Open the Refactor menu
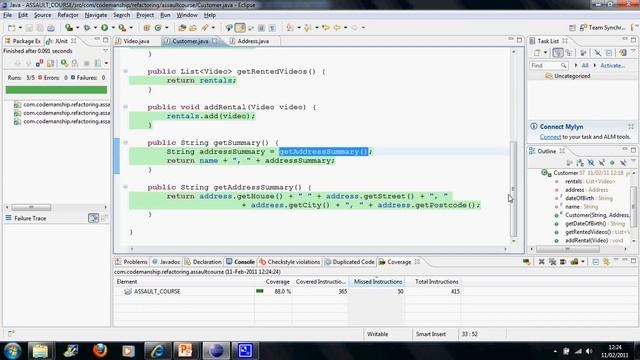Viewport: 640px width, 360px height. pos(68,15)
